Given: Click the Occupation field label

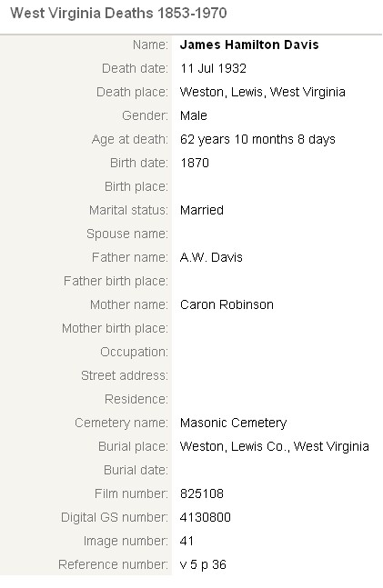Looking at the screenshot, I should coord(134,352).
